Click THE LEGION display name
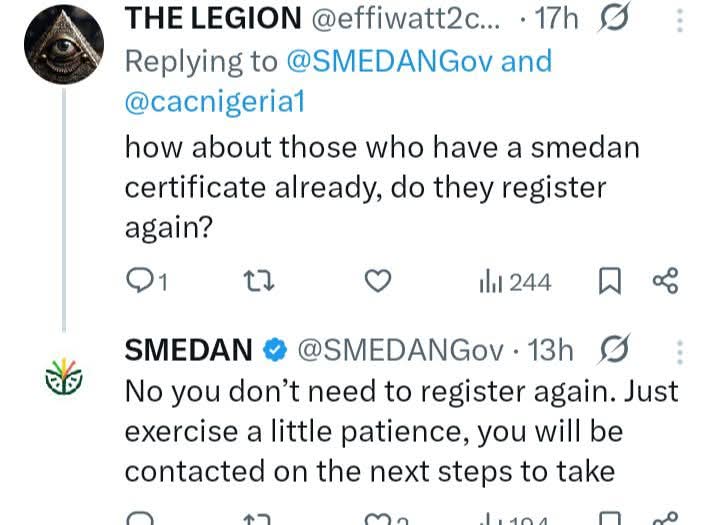 (213, 18)
